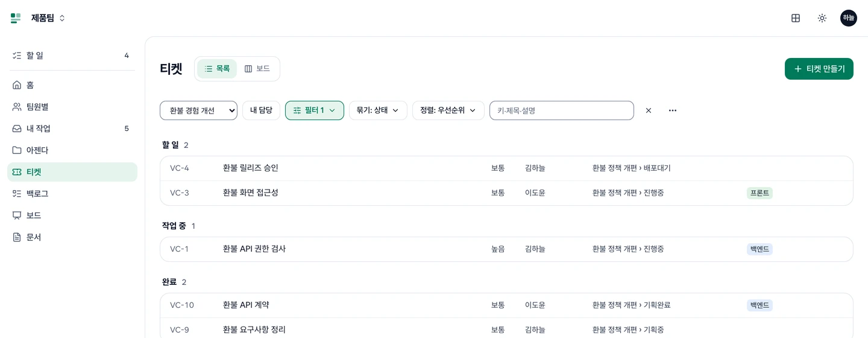Image resolution: width=868 pixels, height=338 pixels.
Task: Click the 작업 중 group header
Action: 174,226
